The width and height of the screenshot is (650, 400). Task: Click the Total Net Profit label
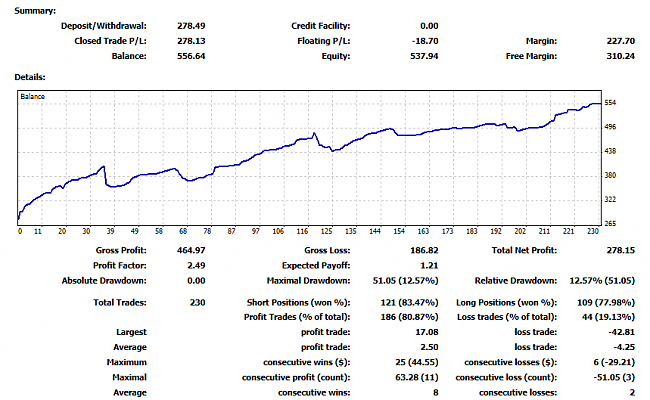524,250
